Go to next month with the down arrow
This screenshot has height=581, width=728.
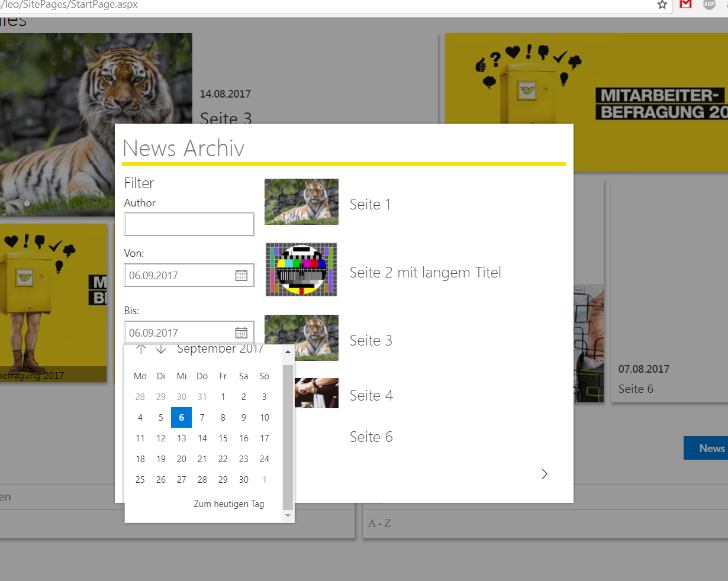tap(161, 349)
